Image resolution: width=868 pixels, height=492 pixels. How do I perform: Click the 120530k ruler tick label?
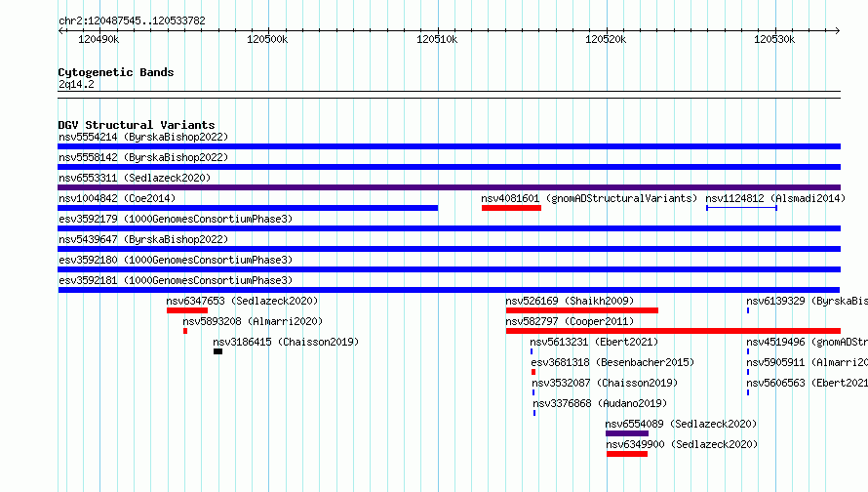click(774, 39)
